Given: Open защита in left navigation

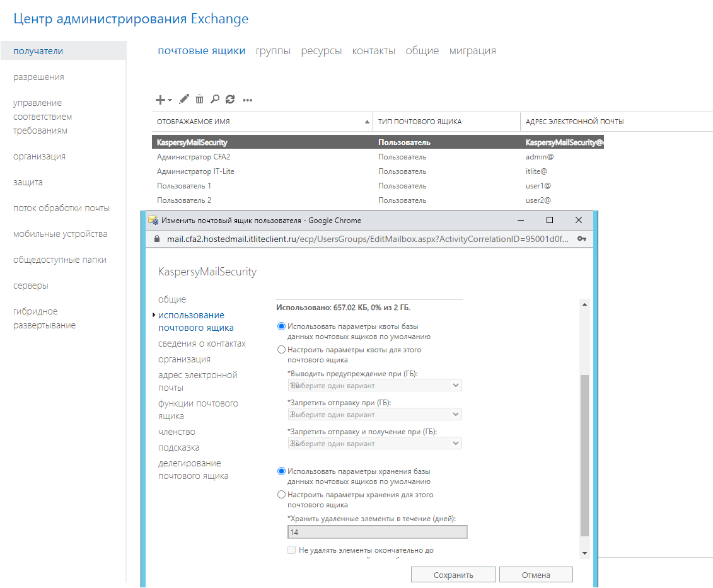Looking at the screenshot, I should click(x=28, y=182).
